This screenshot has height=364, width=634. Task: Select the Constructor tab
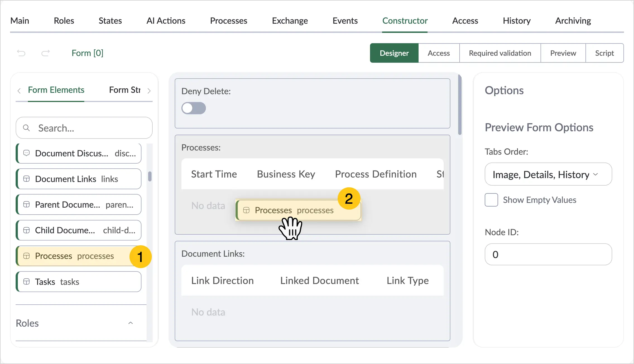click(x=405, y=21)
